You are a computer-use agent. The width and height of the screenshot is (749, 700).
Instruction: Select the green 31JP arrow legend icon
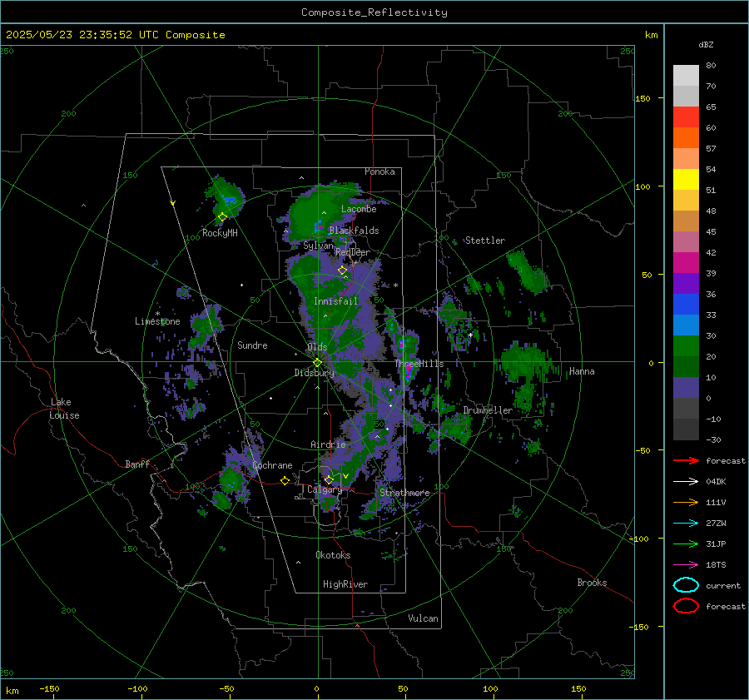click(686, 544)
